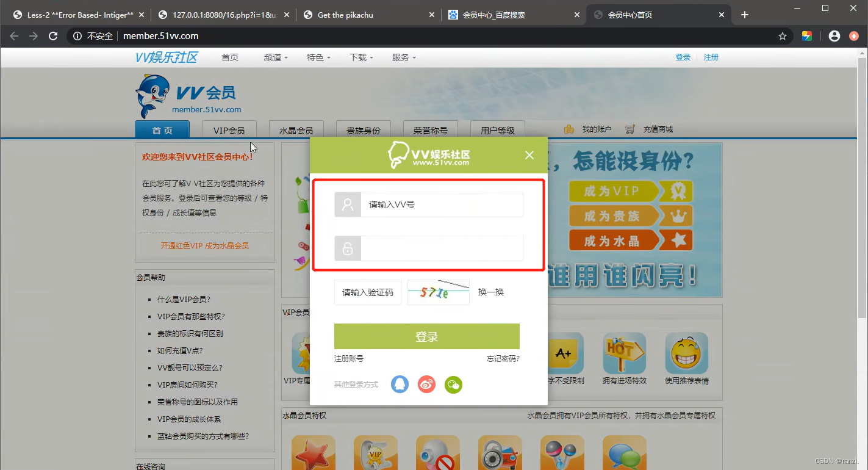Click QQ login icon
Viewport: 868px width, 470px height.
pyautogui.click(x=400, y=384)
